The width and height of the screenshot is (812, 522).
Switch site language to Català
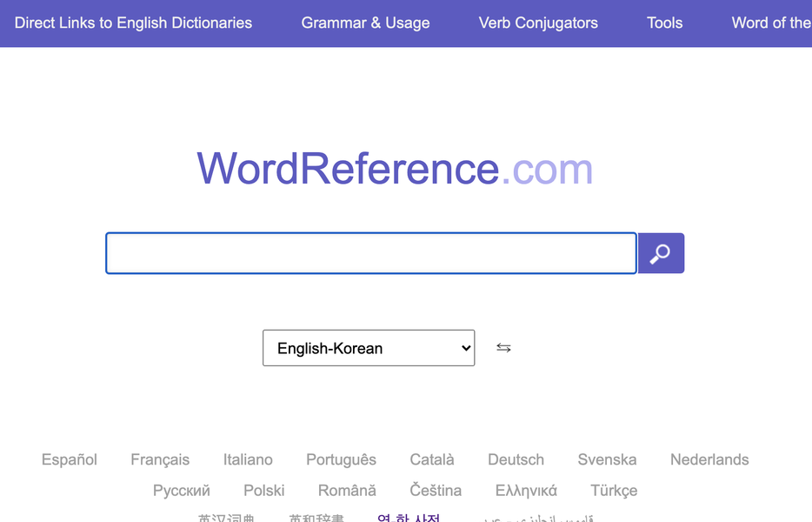click(432, 459)
